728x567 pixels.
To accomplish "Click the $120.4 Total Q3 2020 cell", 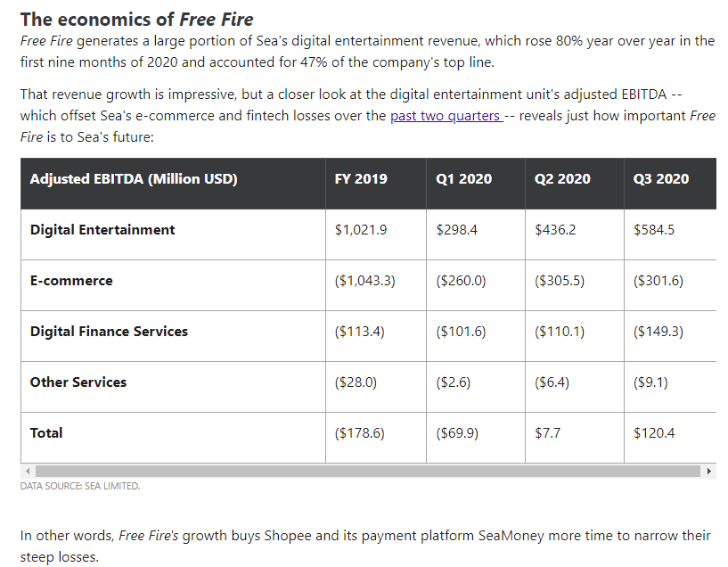I will (x=654, y=432).
